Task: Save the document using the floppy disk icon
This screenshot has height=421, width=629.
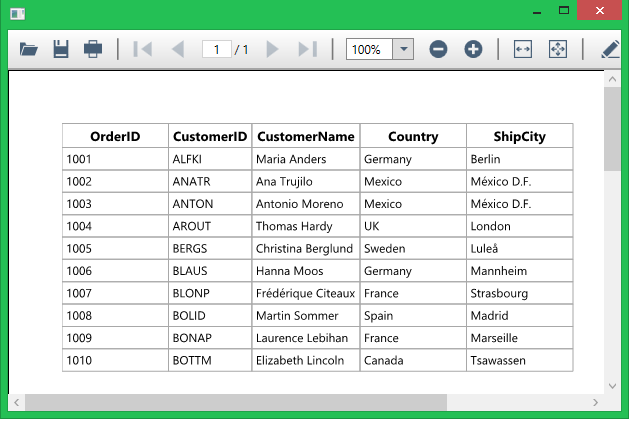Action: pyautogui.click(x=61, y=49)
